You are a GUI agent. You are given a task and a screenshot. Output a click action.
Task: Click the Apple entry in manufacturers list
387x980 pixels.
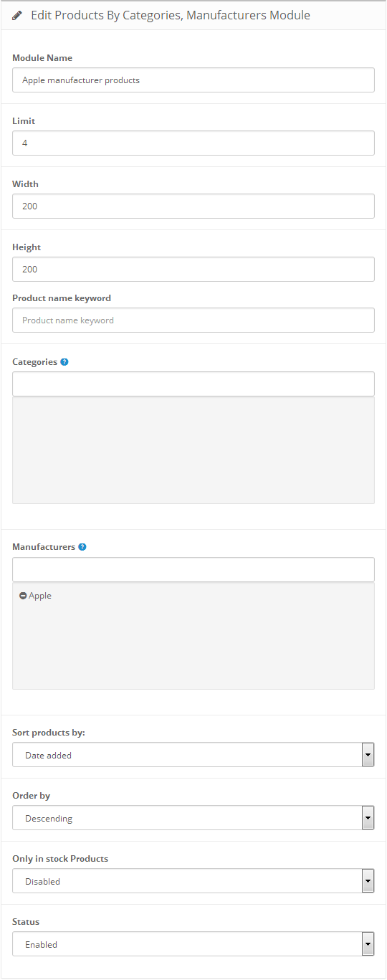(40, 596)
